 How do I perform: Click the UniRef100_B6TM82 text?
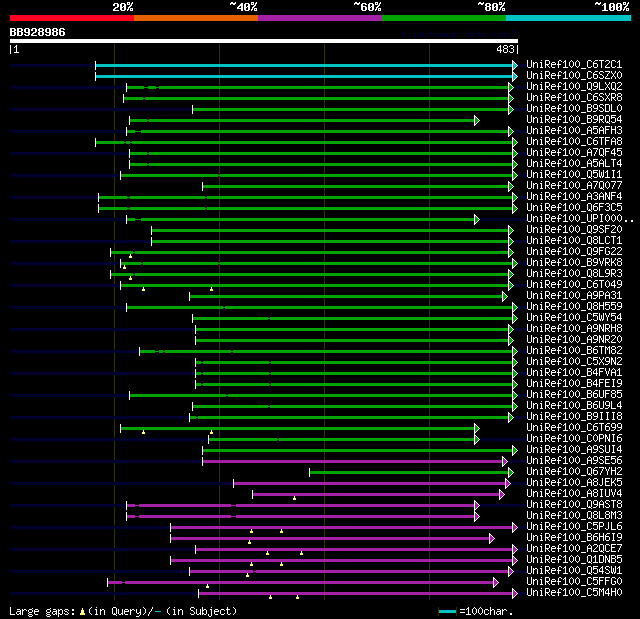tap(574, 351)
